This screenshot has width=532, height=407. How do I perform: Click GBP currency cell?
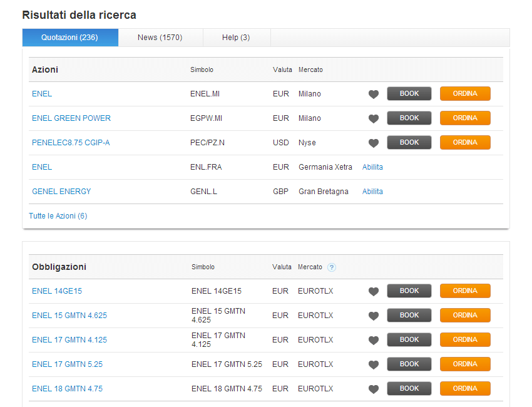point(280,192)
